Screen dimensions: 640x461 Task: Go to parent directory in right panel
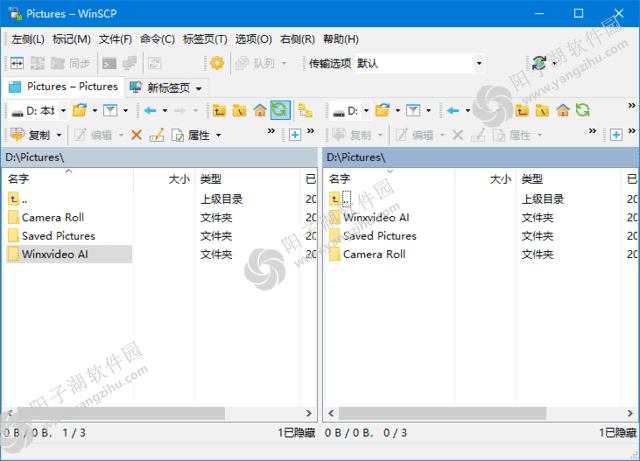pos(522,110)
